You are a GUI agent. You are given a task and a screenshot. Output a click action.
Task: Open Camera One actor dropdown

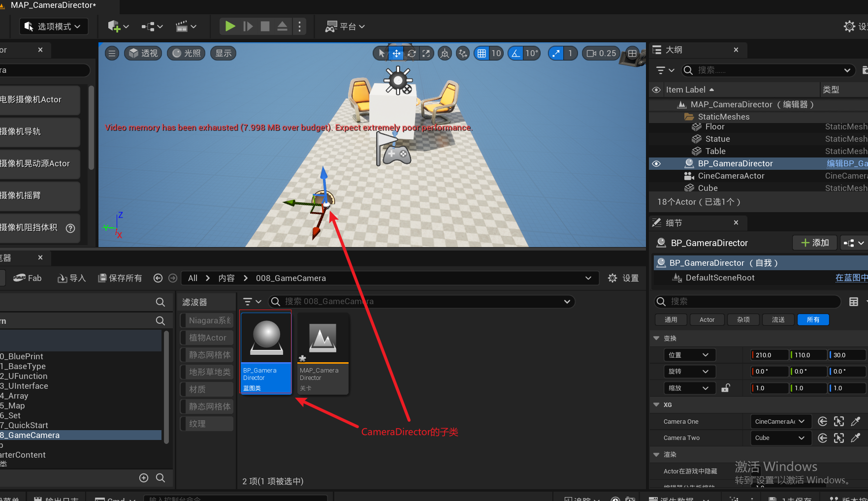780,421
